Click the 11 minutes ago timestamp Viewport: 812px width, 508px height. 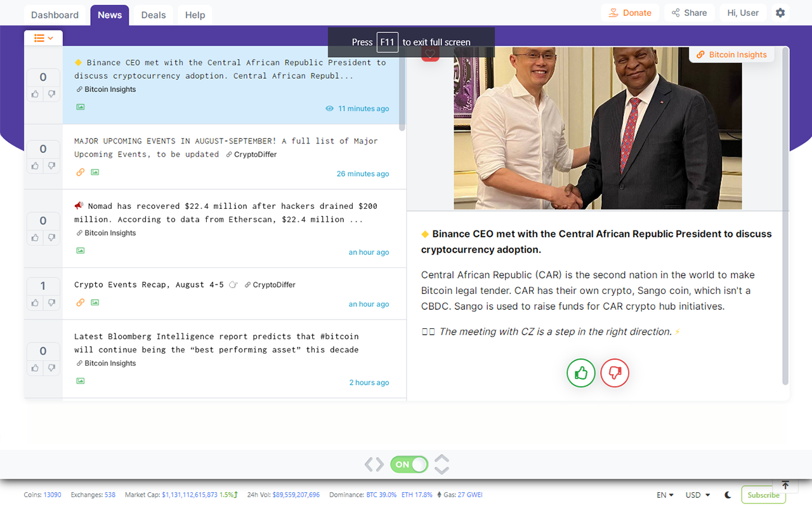click(x=363, y=109)
